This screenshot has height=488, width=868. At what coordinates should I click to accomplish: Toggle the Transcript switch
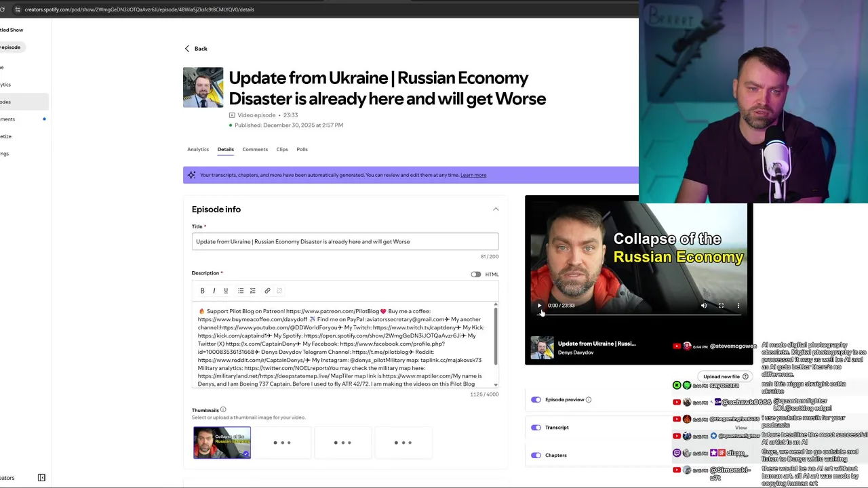536,428
